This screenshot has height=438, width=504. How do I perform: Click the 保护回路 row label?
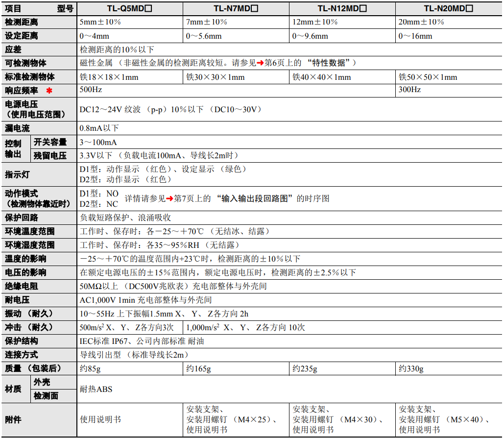point(22,218)
